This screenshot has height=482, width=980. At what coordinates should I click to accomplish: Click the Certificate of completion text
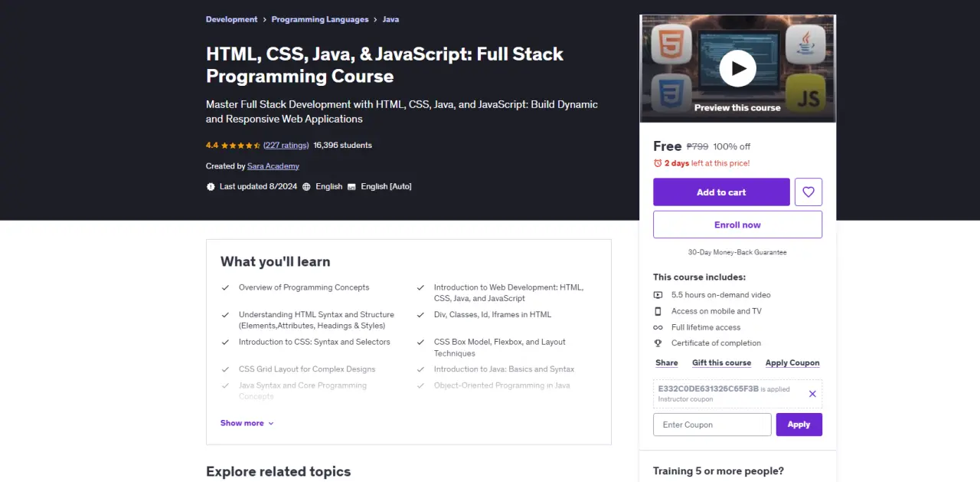[716, 343]
